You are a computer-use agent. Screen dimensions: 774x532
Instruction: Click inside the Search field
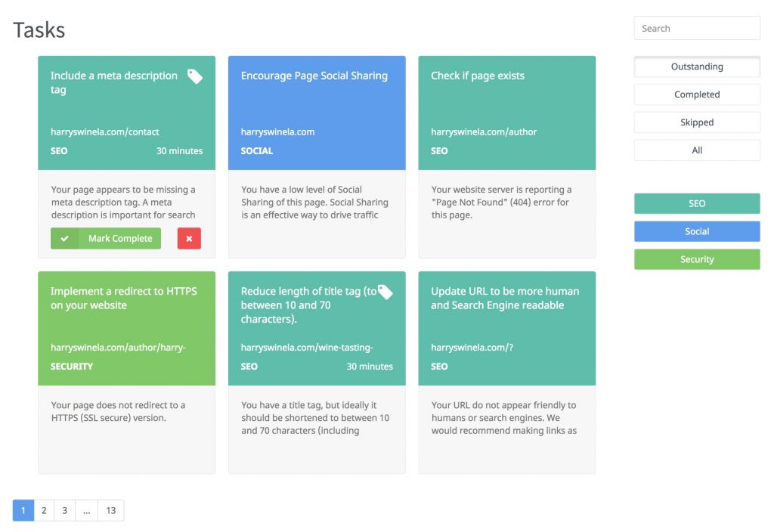point(696,28)
